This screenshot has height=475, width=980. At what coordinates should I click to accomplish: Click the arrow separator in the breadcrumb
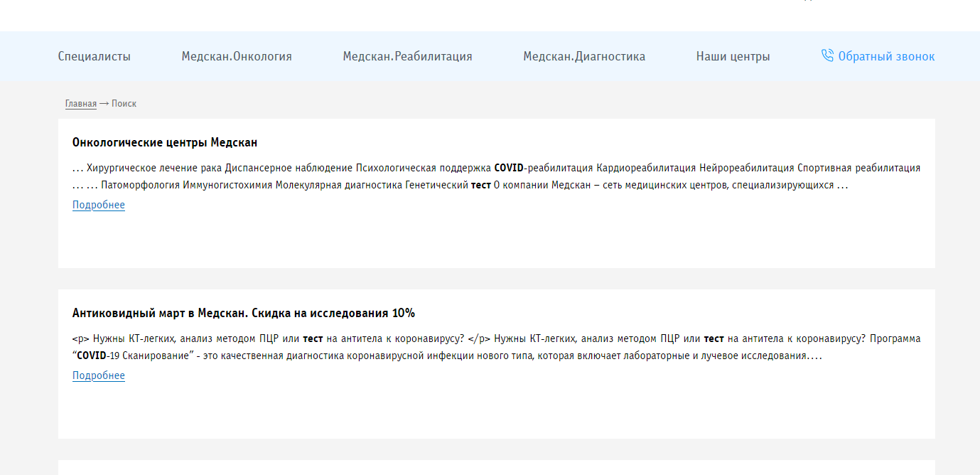point(104,104)
